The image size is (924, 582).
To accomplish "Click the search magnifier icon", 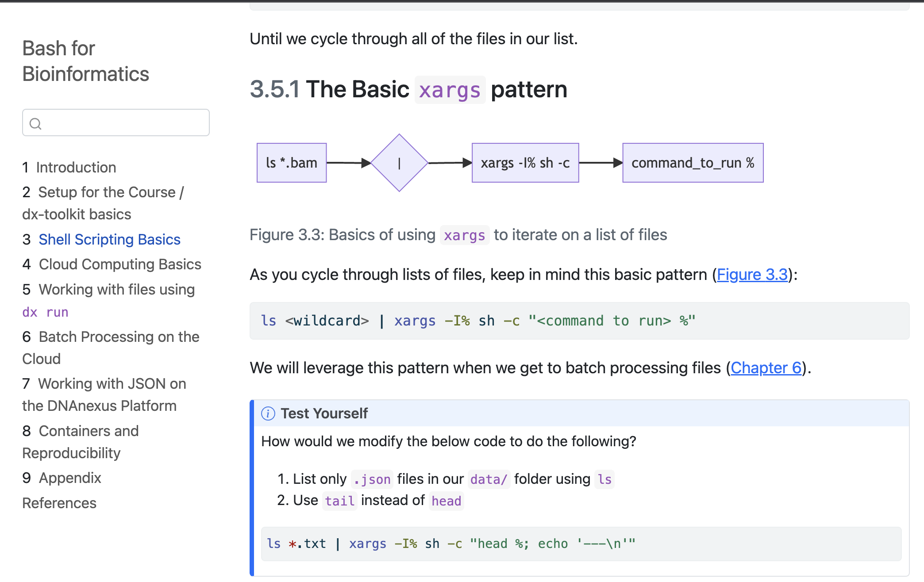I will (x=35, y=123).
